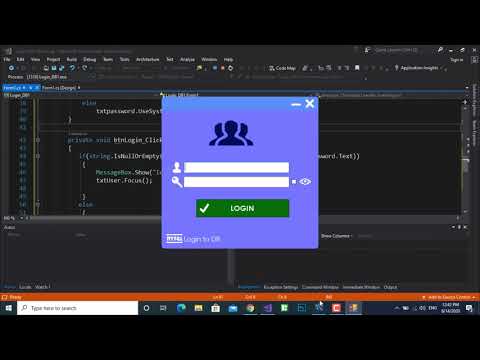
Task: Collapse the else block outline toggle
Action: click(x=38, y=204)
